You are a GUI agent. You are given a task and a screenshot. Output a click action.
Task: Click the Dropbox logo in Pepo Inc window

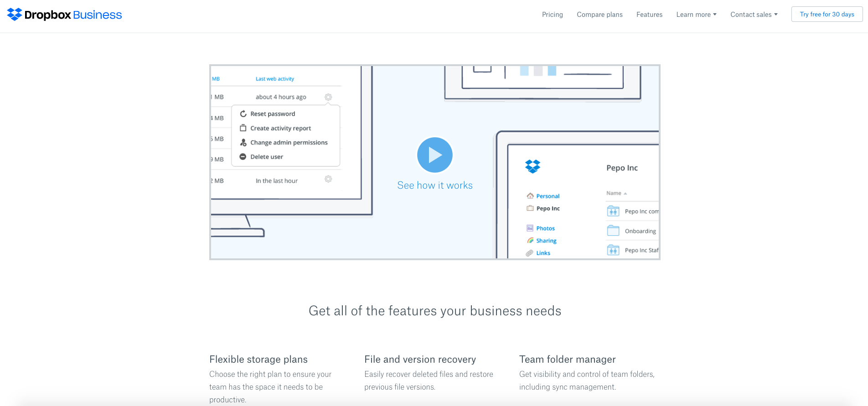pos(532,166)
